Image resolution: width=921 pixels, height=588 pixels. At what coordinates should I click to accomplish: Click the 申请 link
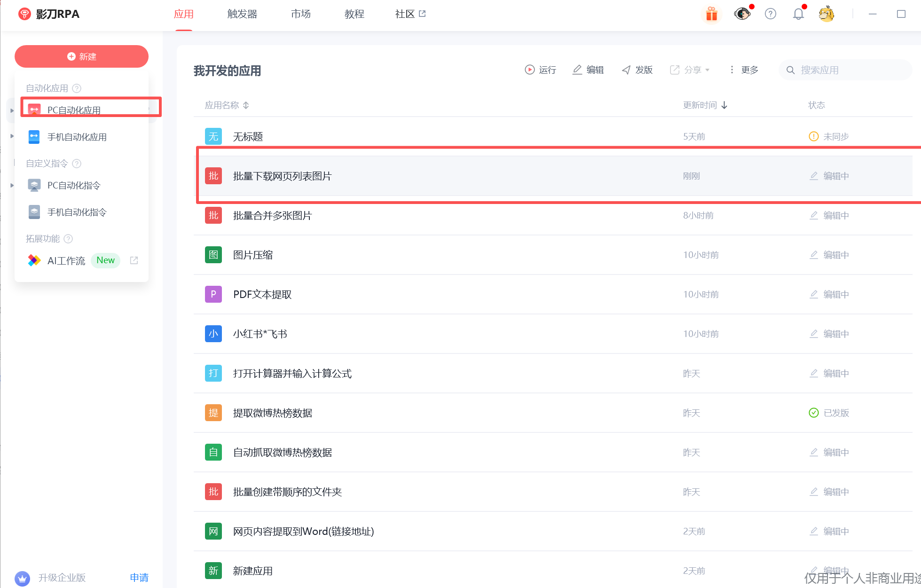pyautogui.click(x=139, y=577)
